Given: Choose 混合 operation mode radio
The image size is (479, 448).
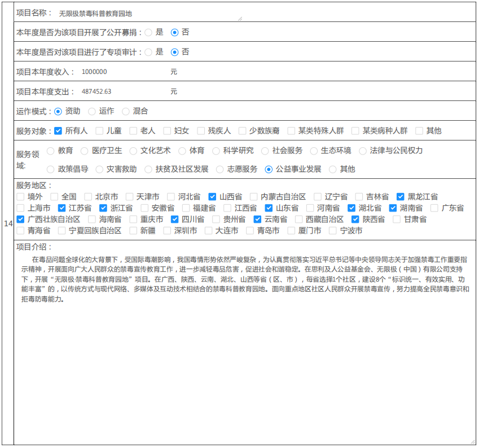Looking at the screenshot, I should tap(126, 112).
